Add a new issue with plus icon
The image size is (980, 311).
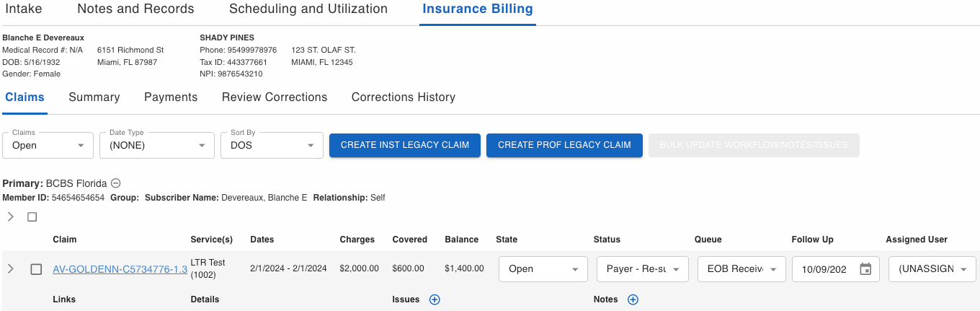[435, 299]
